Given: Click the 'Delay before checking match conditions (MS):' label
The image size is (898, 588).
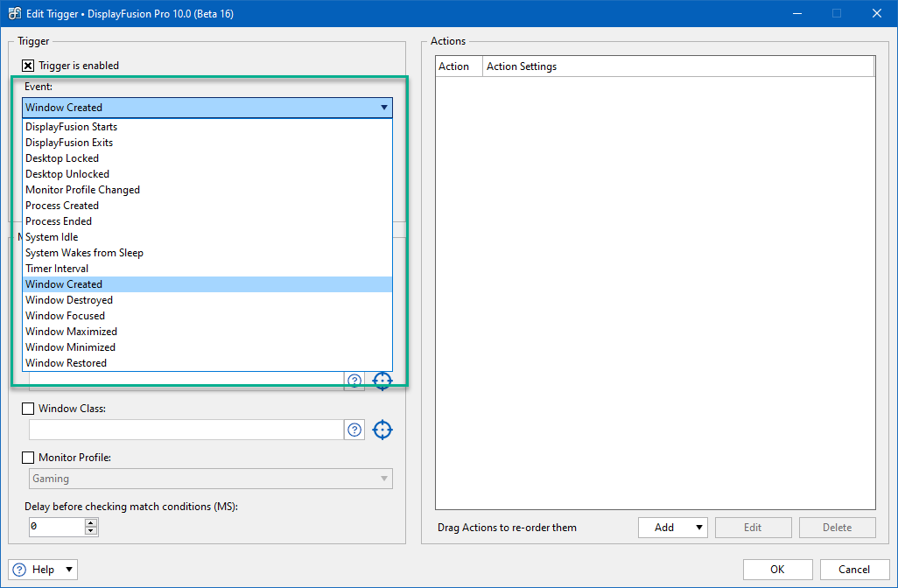Looking at the screenshot, I should point(131,507).
